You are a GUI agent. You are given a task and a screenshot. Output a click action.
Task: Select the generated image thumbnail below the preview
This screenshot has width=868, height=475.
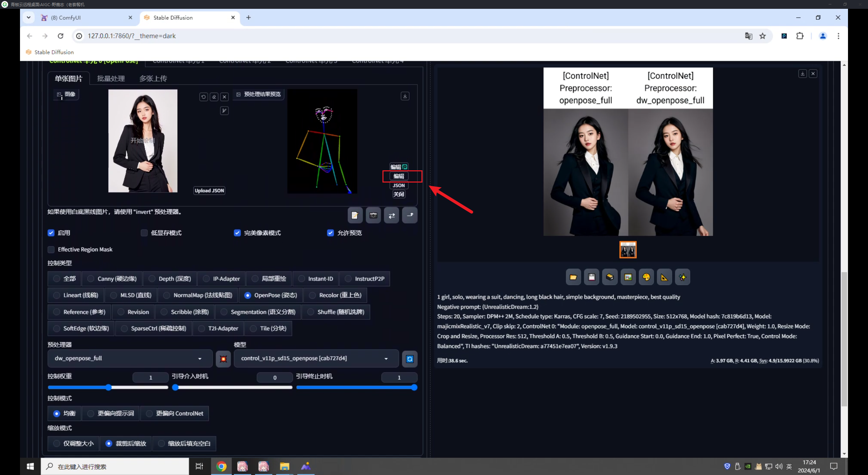click(x=628, y=249)
